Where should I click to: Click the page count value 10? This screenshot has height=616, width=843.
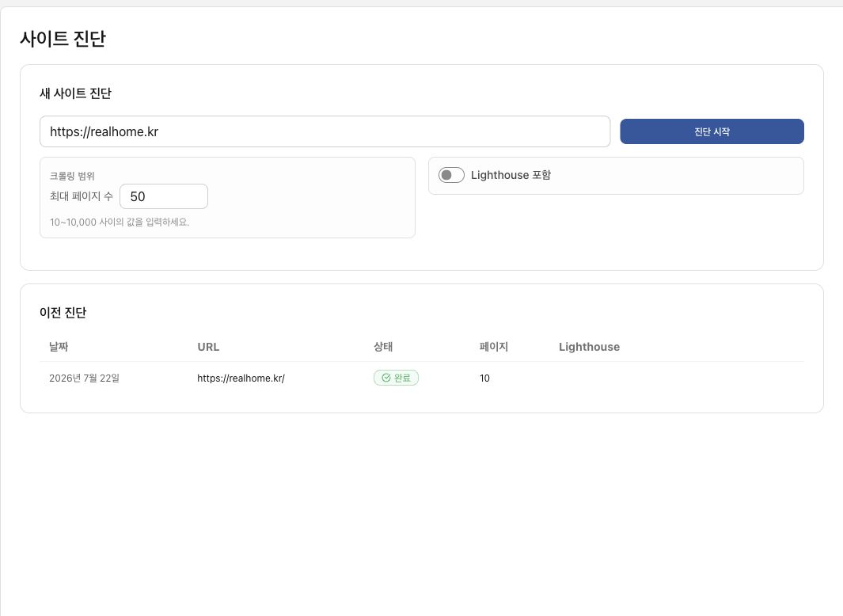(484, 378)
